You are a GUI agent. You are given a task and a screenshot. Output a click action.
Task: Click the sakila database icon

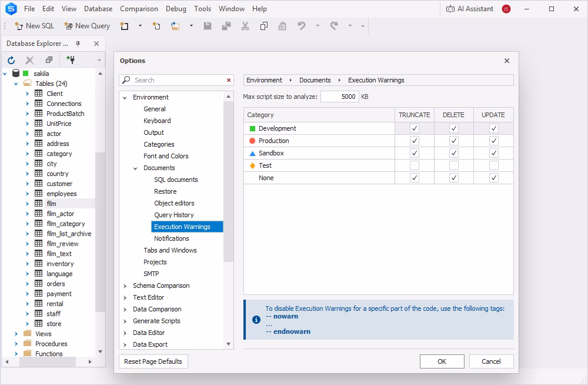click(16, 73)
